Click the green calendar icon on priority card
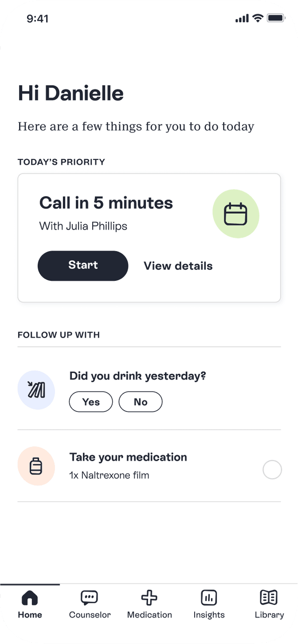 236,213
